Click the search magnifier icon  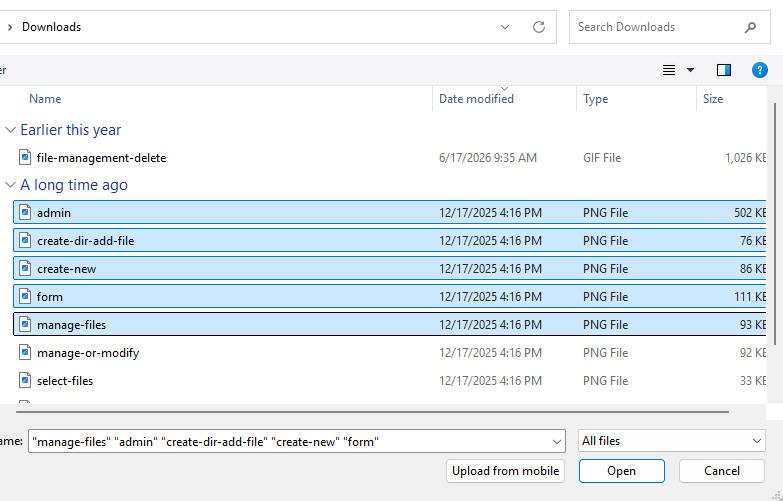750,27
